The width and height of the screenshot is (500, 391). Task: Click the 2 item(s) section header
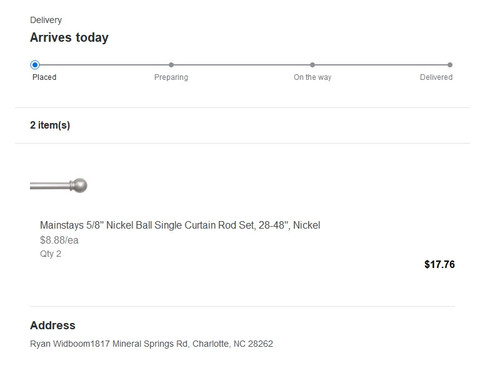click(x=50, y=125)
